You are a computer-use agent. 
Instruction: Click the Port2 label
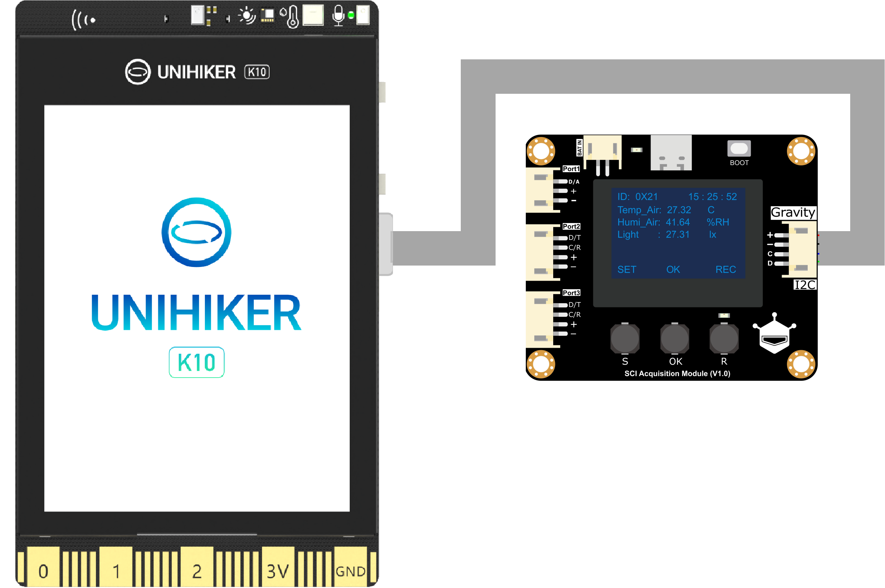pyautogui.click(x=571, y=227)
